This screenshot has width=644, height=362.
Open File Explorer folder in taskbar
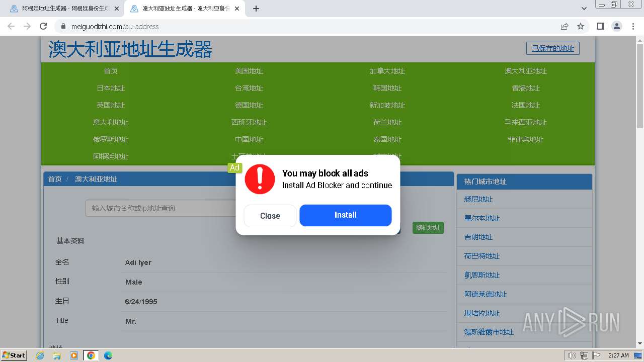click(57, 355)
